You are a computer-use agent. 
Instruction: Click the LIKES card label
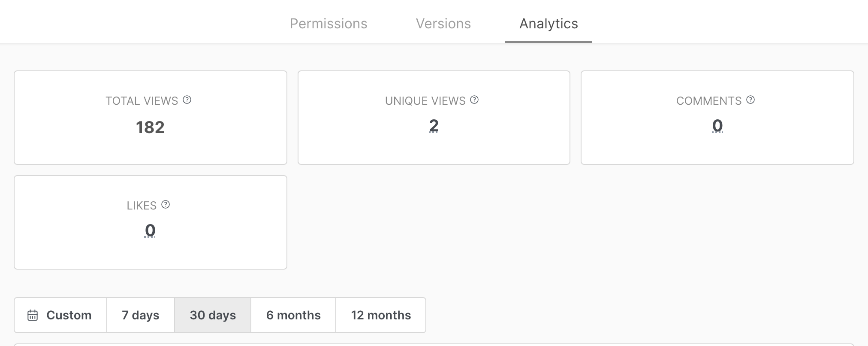pos(142,206)
